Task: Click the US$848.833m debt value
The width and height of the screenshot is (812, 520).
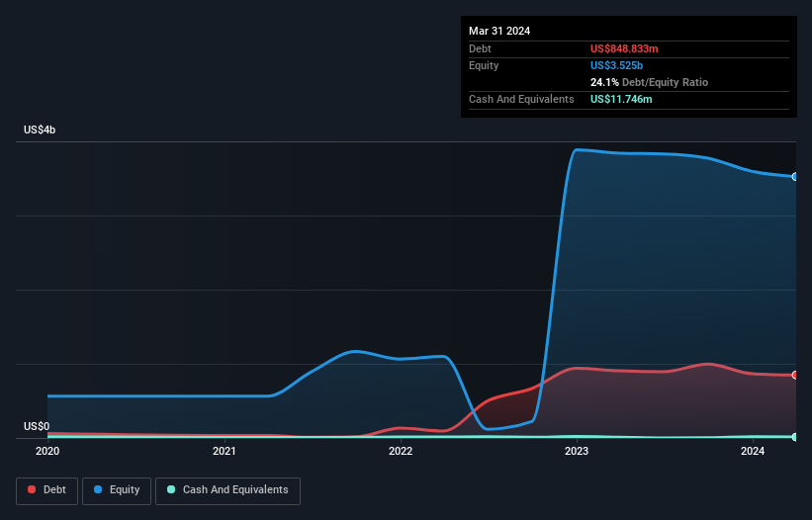Action: click(x=624, y=48)
